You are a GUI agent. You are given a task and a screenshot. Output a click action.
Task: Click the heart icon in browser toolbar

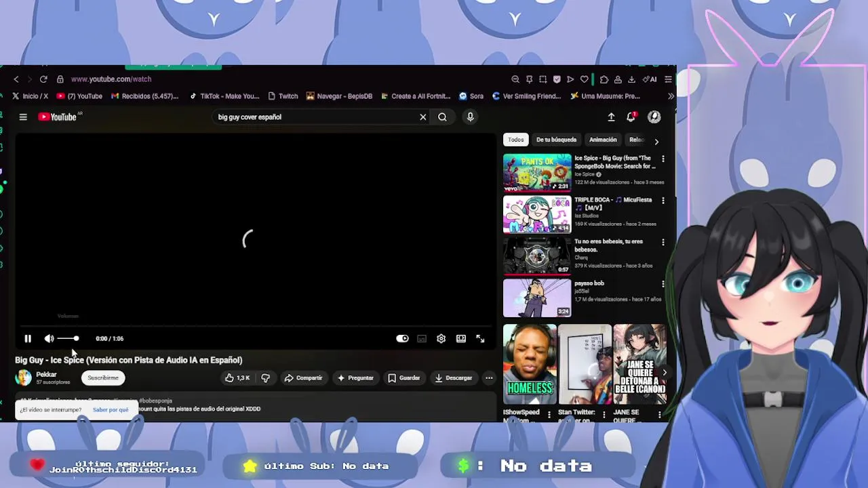click(584, 79)
